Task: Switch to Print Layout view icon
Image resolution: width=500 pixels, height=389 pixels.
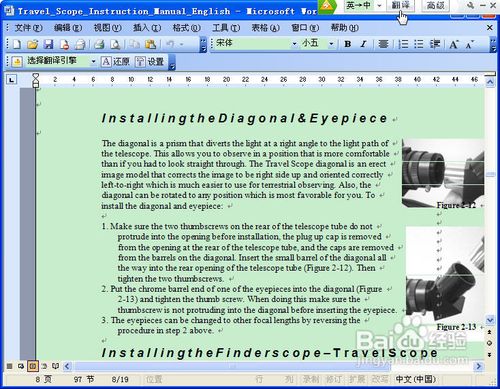Action: point(33,366)
